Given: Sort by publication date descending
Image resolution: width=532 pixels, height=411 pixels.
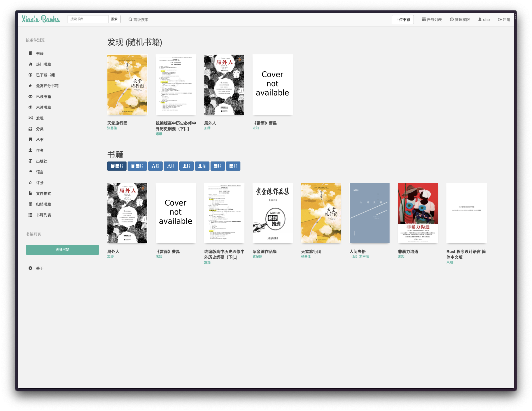Looking at the screenshot, I should click(218, 166).
